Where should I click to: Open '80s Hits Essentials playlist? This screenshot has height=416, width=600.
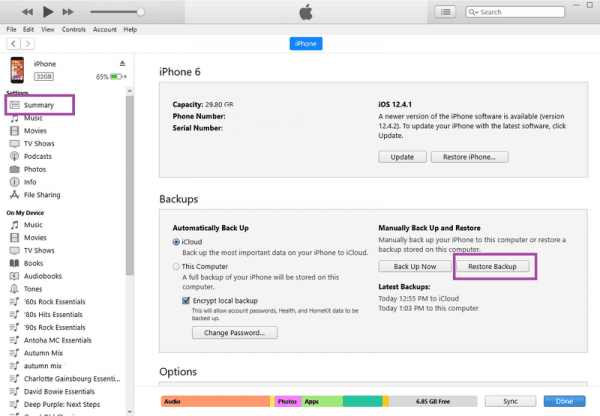tap(53, 315)
